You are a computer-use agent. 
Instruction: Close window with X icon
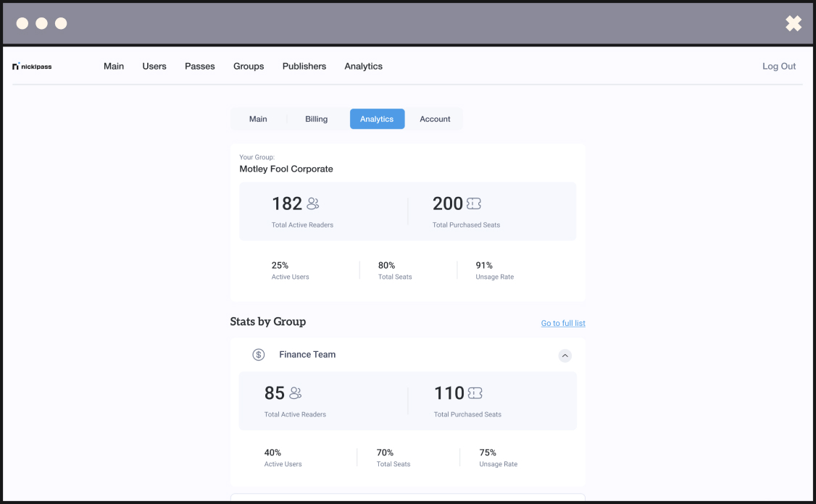(794, 23)
